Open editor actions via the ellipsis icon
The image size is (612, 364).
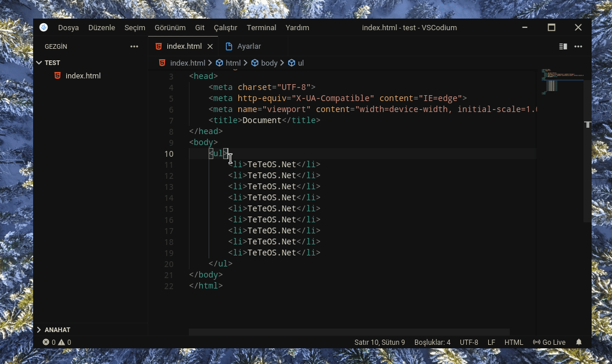pyautogui.click(x=578, y=46)
